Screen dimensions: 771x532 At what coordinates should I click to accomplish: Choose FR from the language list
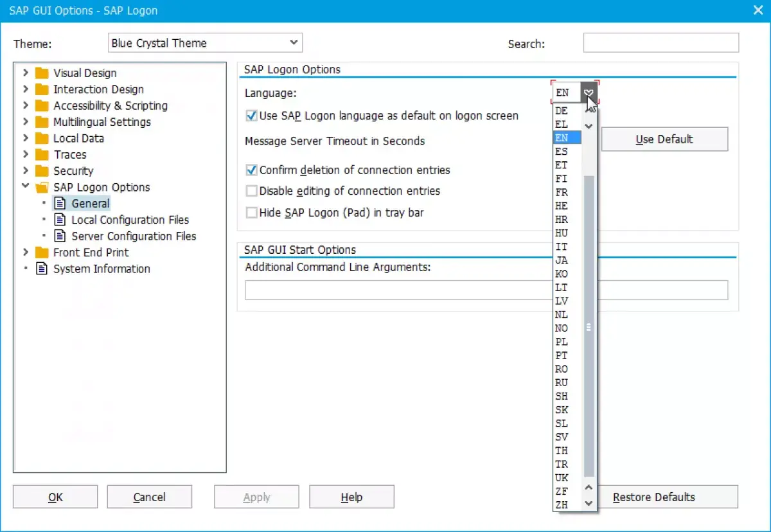click(567, 192)
